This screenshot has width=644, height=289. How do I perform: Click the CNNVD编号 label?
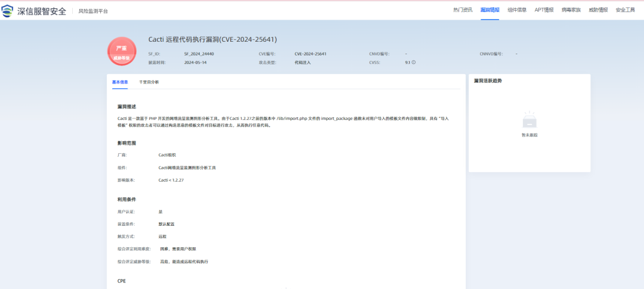pyautogui.click(x=491, y=54)
